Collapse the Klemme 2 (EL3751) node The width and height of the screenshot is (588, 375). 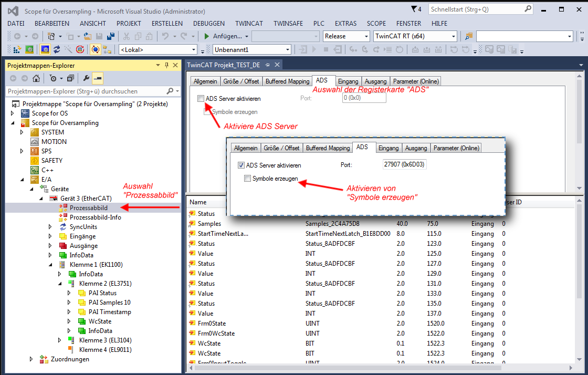pyautogui.click(x=60, y=284)
